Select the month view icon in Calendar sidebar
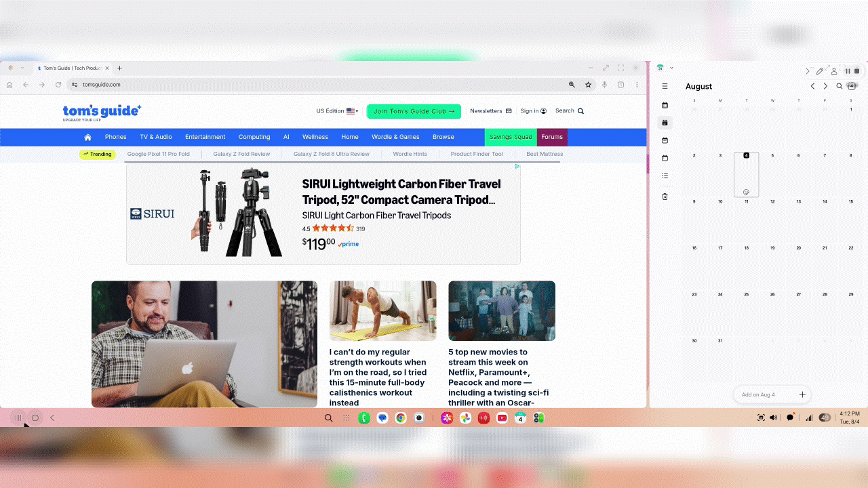Viewport: 868px width, 488px height. tap(665, 123)
